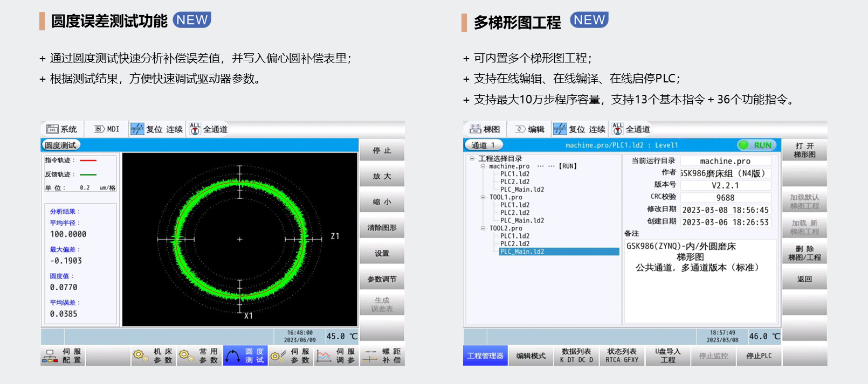Select PLC2.ld2 under TOOL1.pro

(x=514, y=213)
